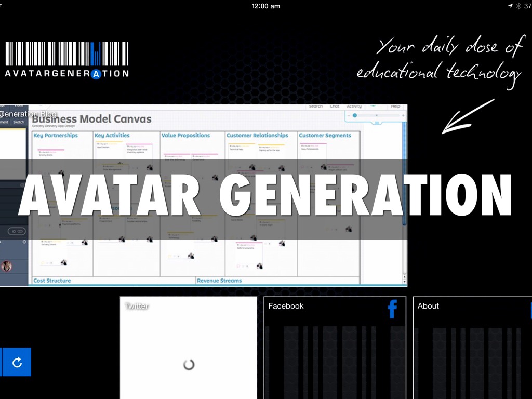Click Search in the canvas top bar
Screen dimensions: 532x399
(x=315, y=106)
